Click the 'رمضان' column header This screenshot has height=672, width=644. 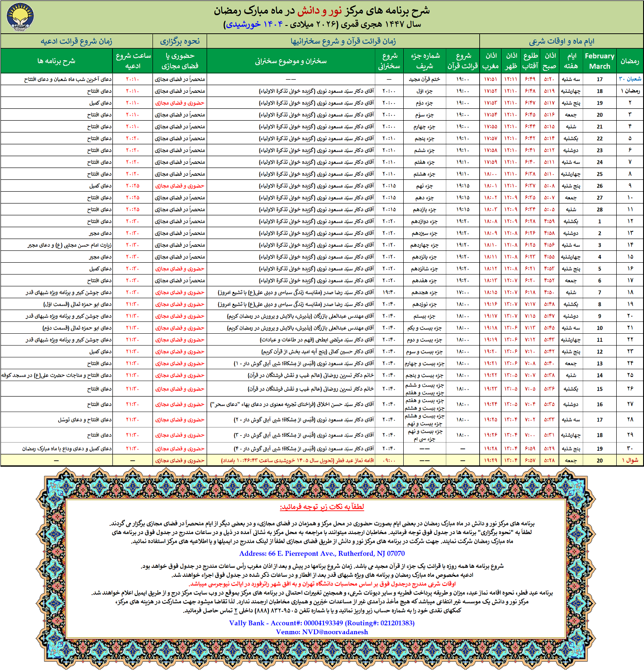tap(630, 61)
